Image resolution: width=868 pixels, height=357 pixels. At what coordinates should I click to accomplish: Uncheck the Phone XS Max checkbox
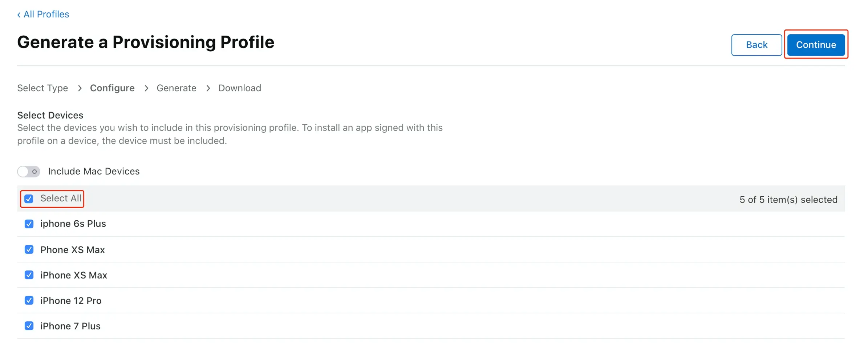29,249
